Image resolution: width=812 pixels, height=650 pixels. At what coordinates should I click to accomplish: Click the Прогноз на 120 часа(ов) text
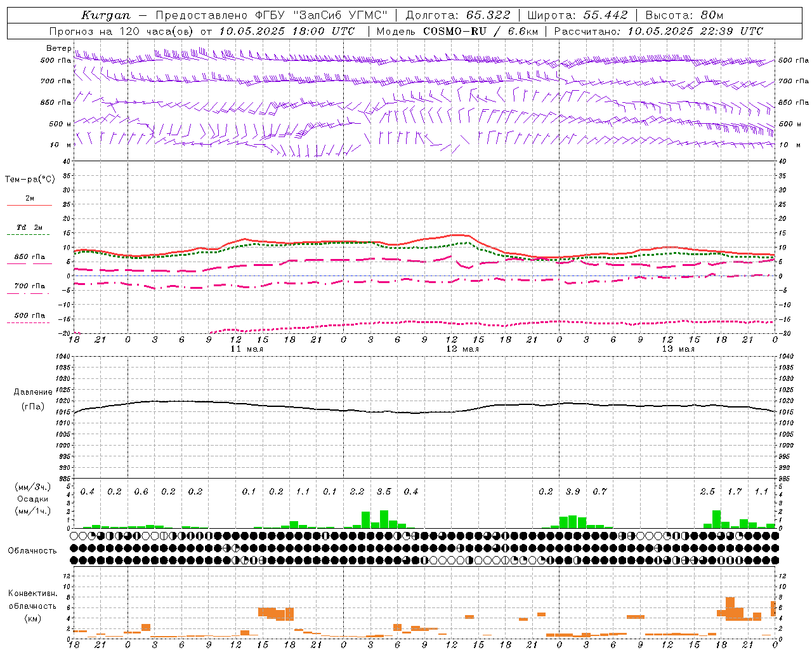click(x=122, y=31)
